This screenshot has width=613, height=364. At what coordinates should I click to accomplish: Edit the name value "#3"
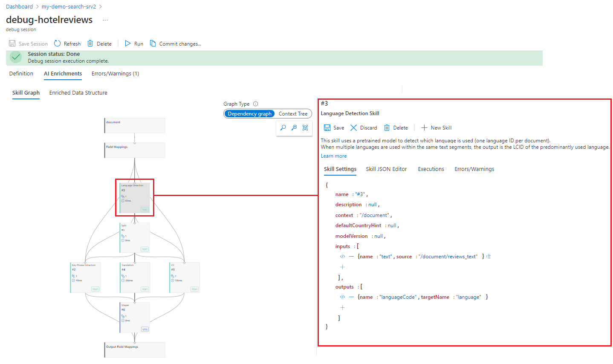[360, 194]
